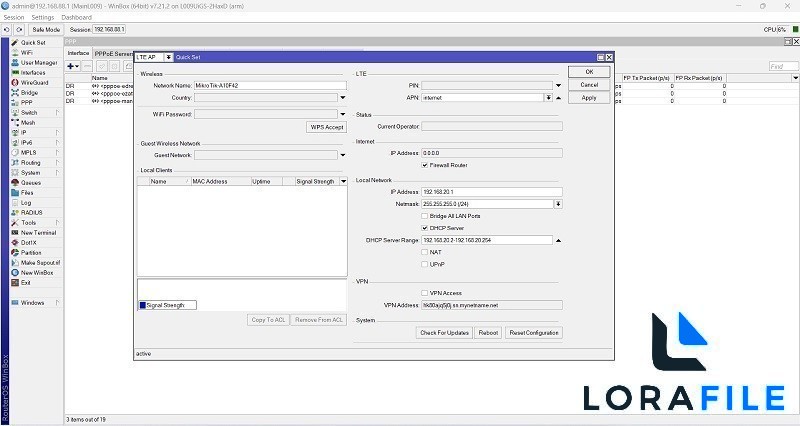Open the Netmask dropdown
Image resolution: width=800 pixels, height=426 pixels.
pos(558,204)
